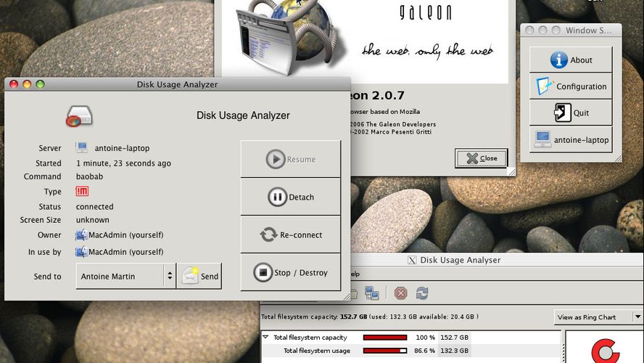Click the disk drive icon in Disk Usage Analyzer
This screenshot has height=363, width=644.
pyautogui.click(x=79, y=116)
